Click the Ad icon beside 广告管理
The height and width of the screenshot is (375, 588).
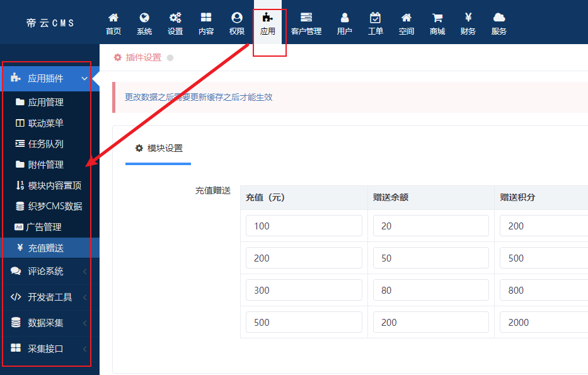(19, 227)
